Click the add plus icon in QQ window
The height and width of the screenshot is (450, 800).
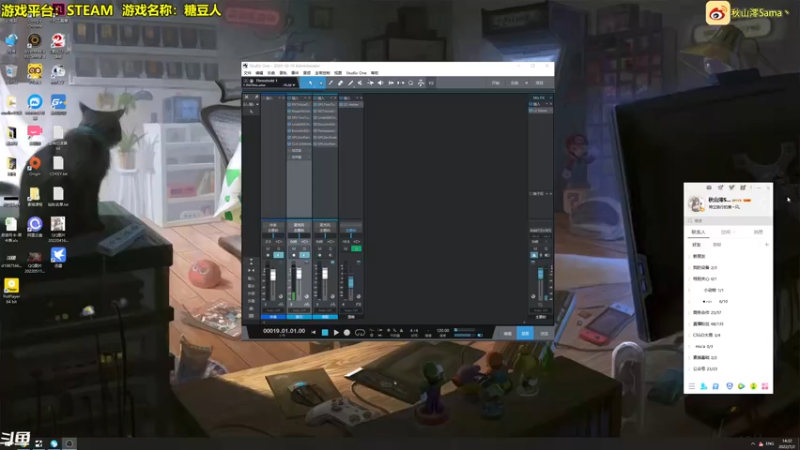coord(766,245)
